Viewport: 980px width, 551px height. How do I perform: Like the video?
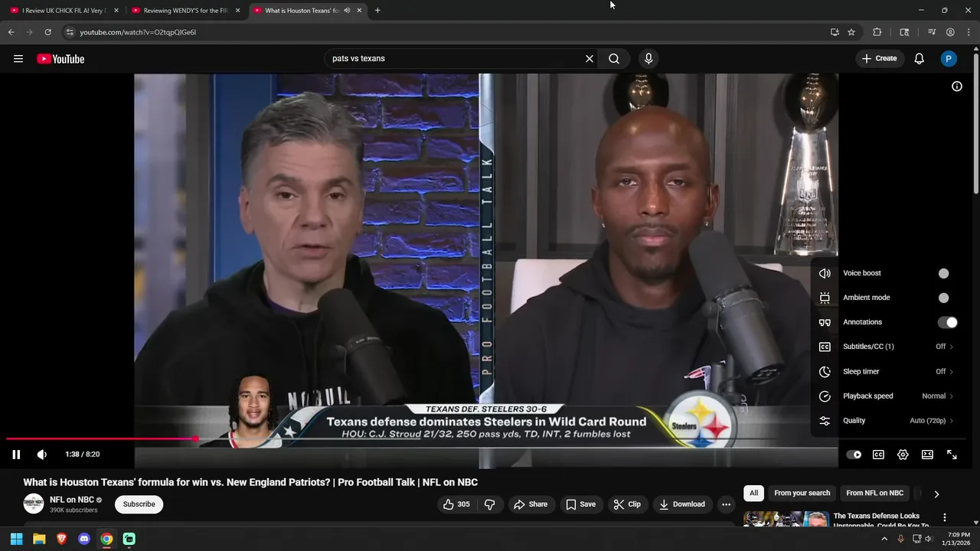click(456, 504)
